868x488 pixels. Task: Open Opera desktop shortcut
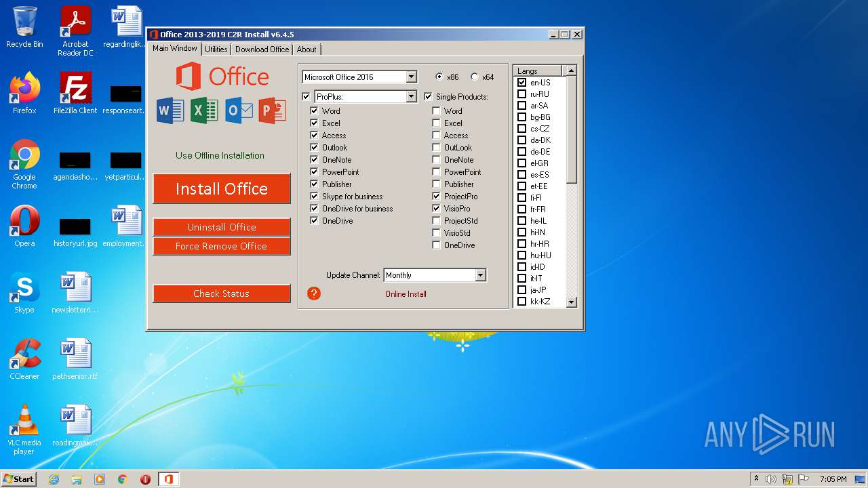pyautogui.click(x=24, y=226)
